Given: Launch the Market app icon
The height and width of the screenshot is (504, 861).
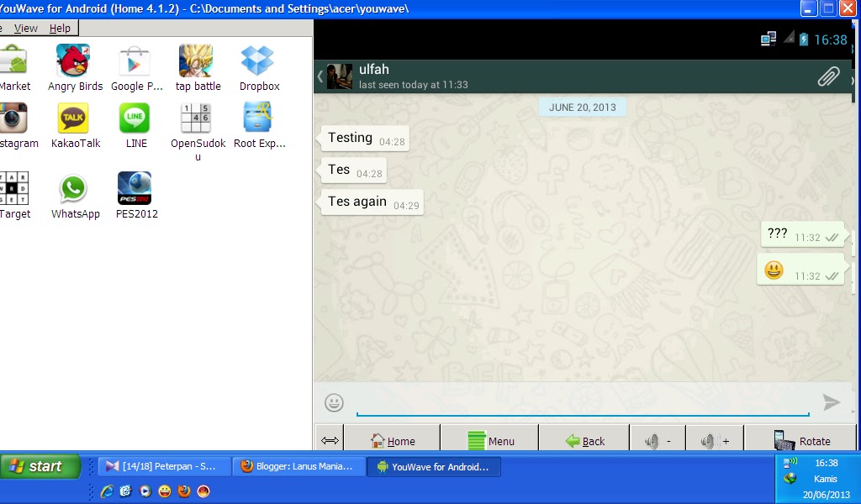Looking at the screenshot, I should pos(13,60).
